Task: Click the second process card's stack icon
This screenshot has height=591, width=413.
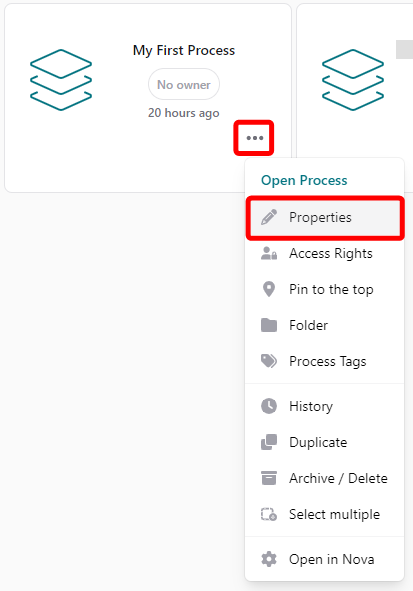Action: (353, 80)
